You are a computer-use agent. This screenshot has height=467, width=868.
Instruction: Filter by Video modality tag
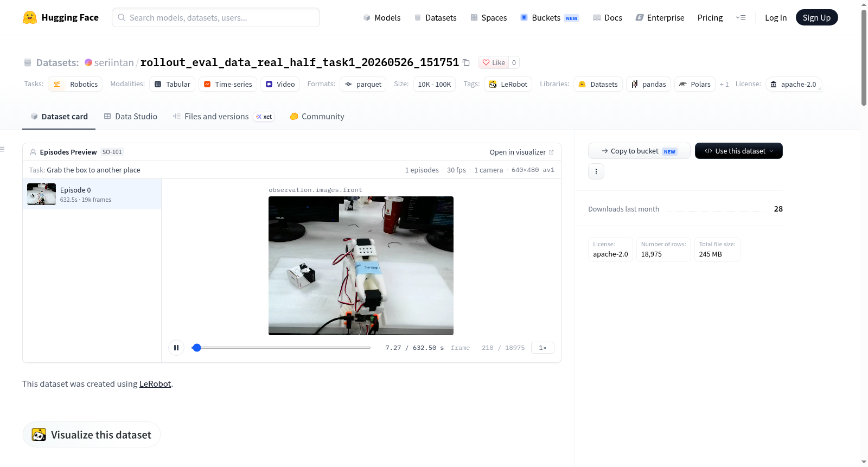pos(280,84)
